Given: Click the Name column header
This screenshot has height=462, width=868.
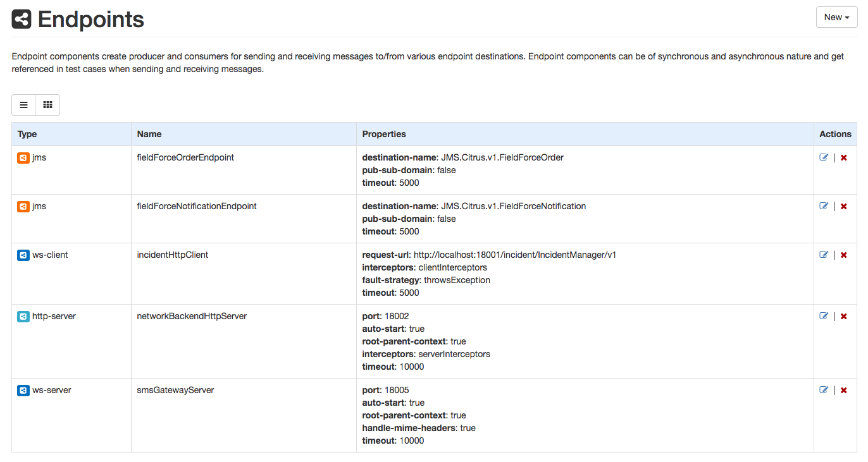Looking at the screenshot, I should click(149, 134).
